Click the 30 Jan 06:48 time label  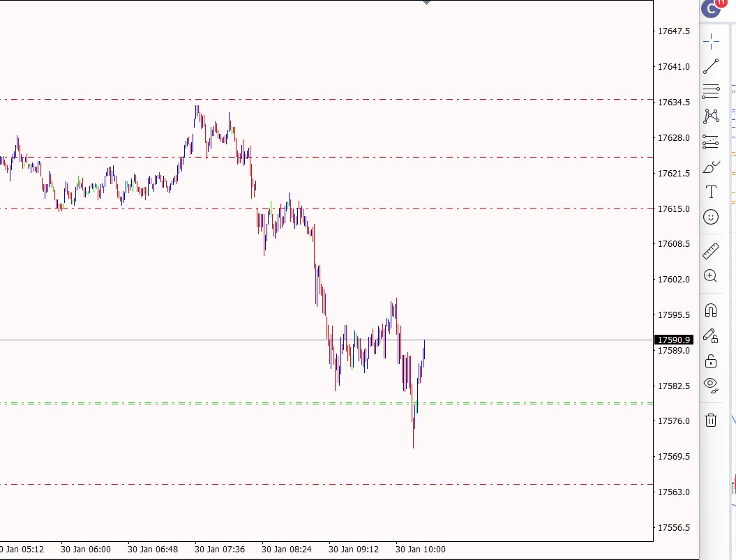(153, 550)
